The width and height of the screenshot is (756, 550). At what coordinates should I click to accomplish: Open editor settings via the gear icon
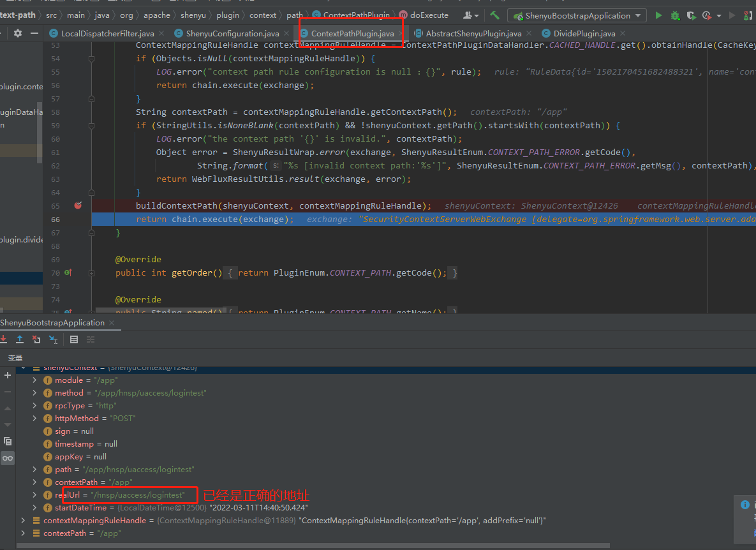17,33
